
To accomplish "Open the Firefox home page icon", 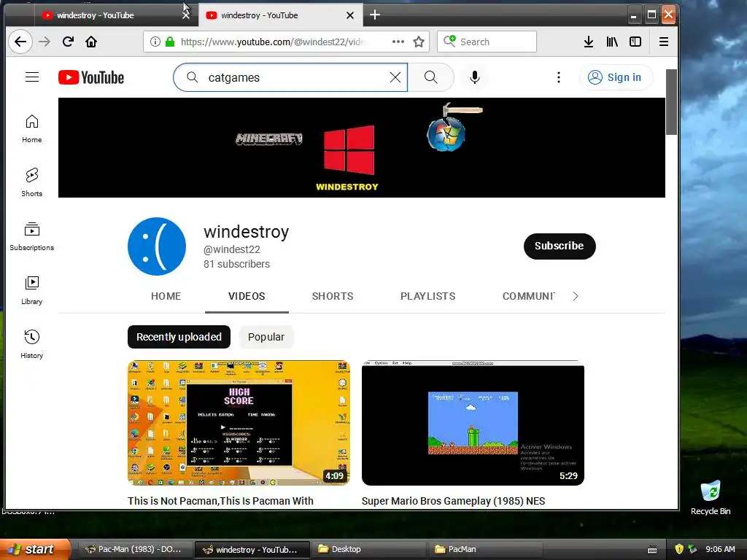I will point(91,42).
